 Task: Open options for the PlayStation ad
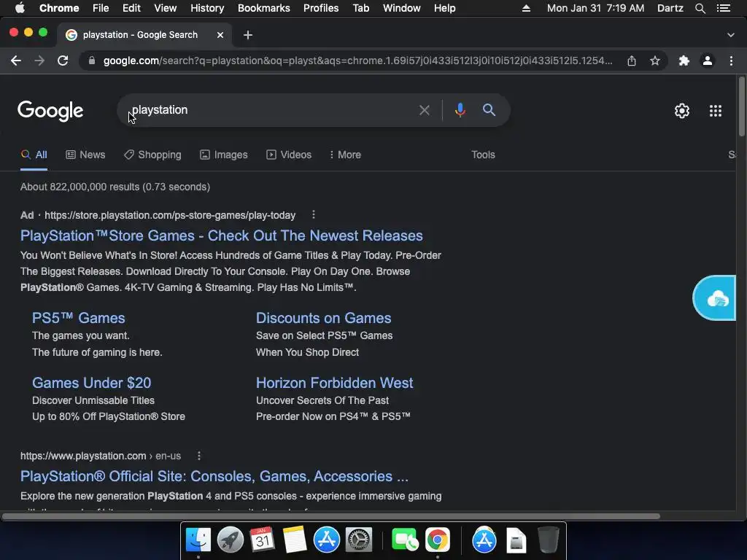(x=314, y=215)
